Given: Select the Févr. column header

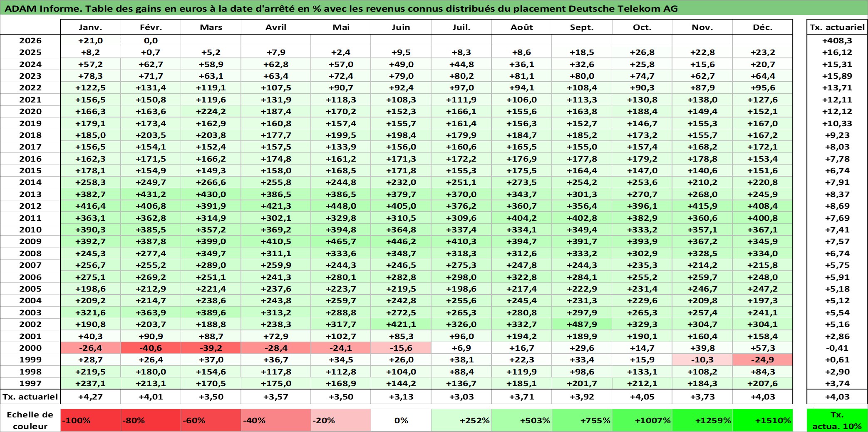Looking at the screenshot, I should pos(151,27).
